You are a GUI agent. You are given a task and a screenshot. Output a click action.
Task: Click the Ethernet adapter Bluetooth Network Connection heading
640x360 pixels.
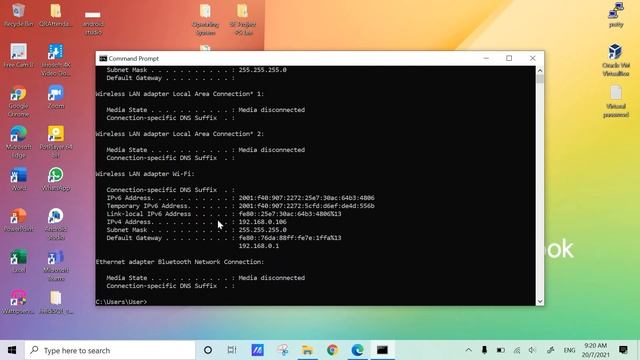(x=180, y=262)
